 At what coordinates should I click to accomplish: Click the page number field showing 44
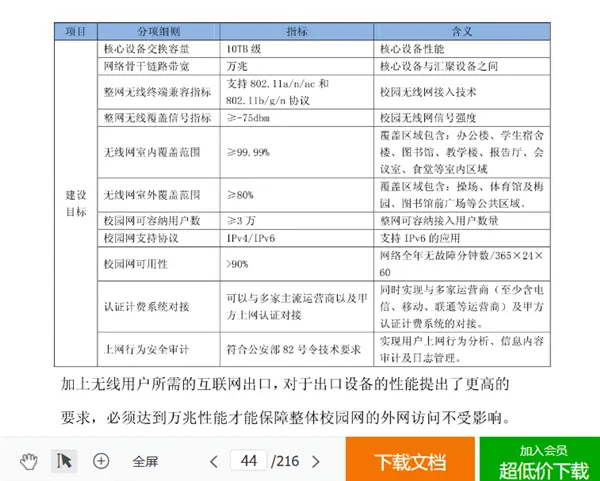coord(248,461)
